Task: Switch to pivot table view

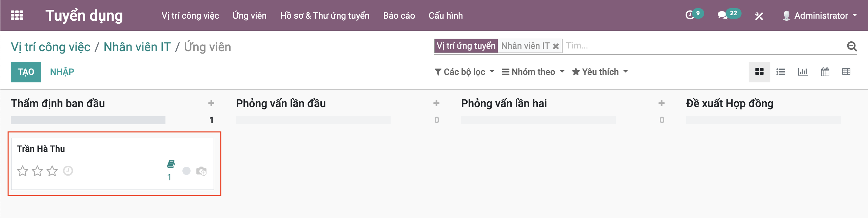Action: (846, 72)
